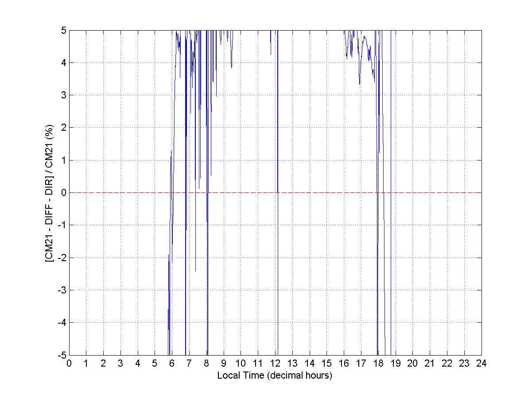Click the x-axis tick label "21"

tap(430, 363)
